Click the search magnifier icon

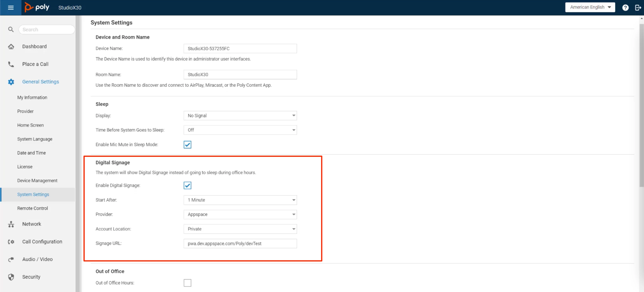[11, 29]
